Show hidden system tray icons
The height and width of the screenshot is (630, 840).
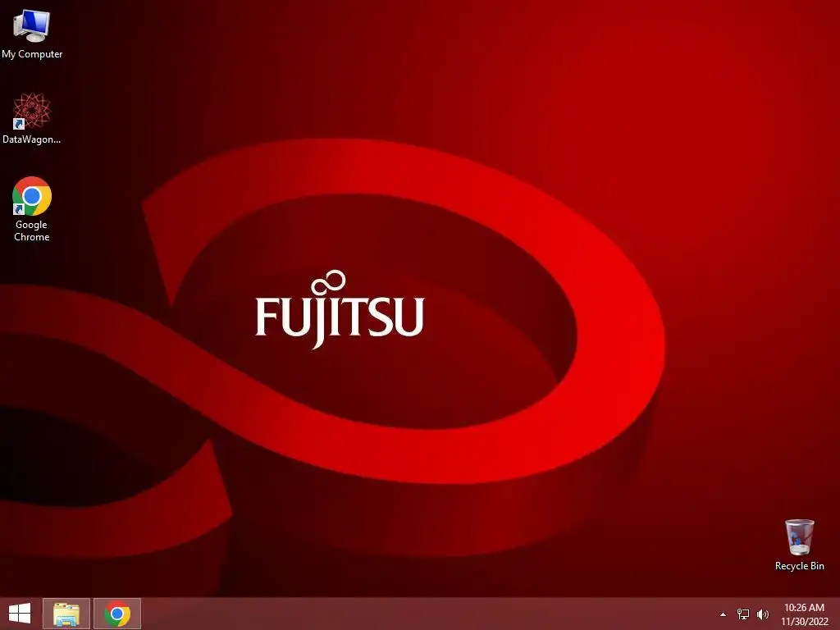click(724, 614)
